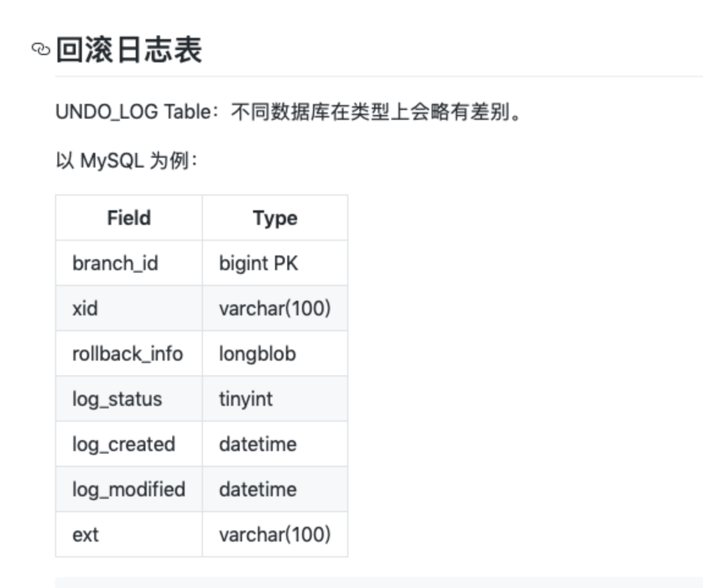
Task: Select the log_modified cell
Action: coord(129,490)
